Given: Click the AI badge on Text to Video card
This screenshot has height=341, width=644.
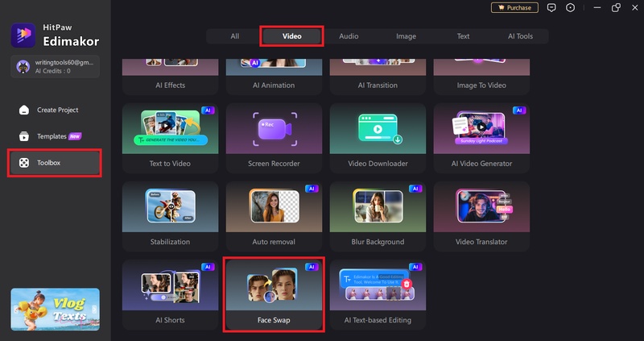Looking at the screenshot, I should pos(208,110).
